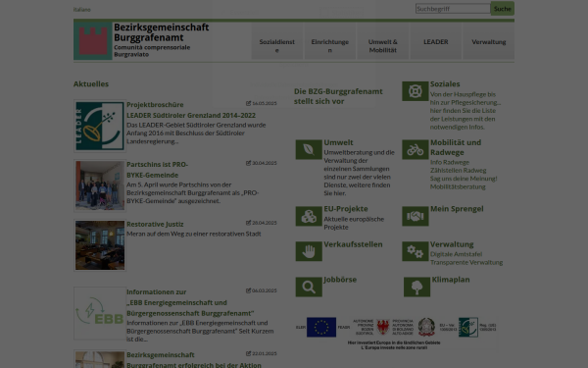Viewport: 588px width, 368px height.
Task: Open the Umwelt & Mobilität menu
Action: coord(383,41)
